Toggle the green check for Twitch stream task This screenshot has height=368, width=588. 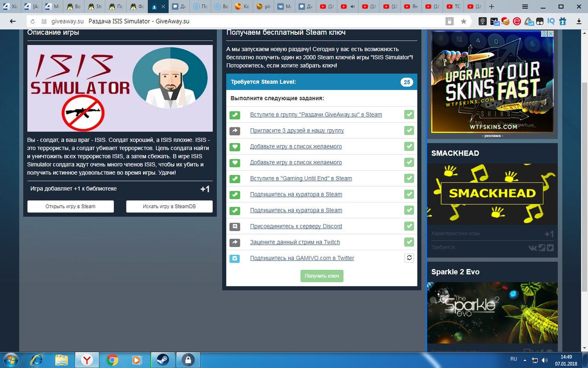(409, 242)
